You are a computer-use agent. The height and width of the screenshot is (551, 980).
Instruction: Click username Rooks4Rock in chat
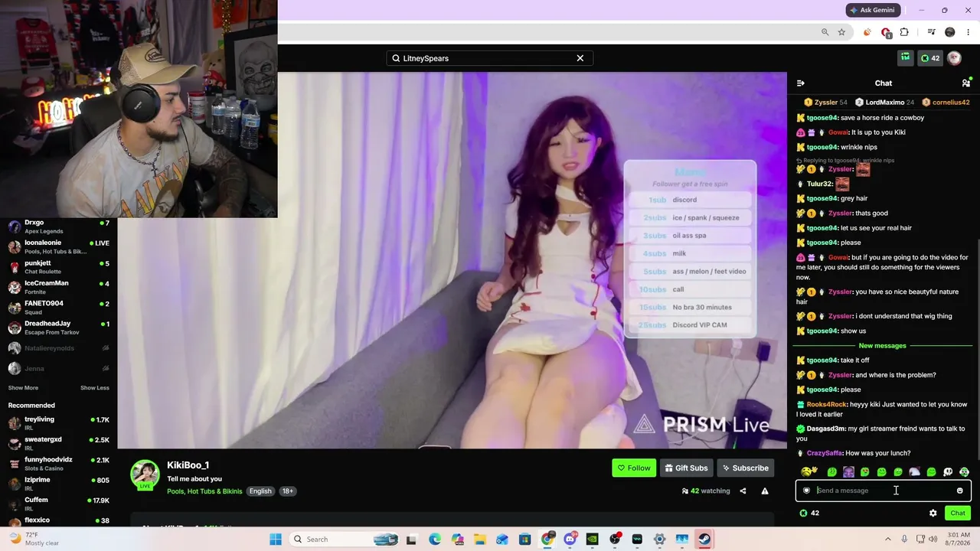pyautogui.click(x=825, y=404)
